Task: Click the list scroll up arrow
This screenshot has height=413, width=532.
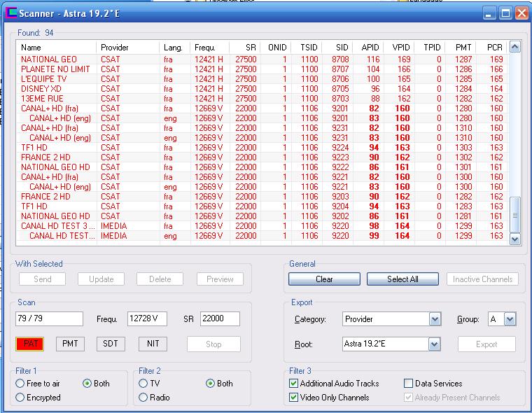Action: pos(514,47)
